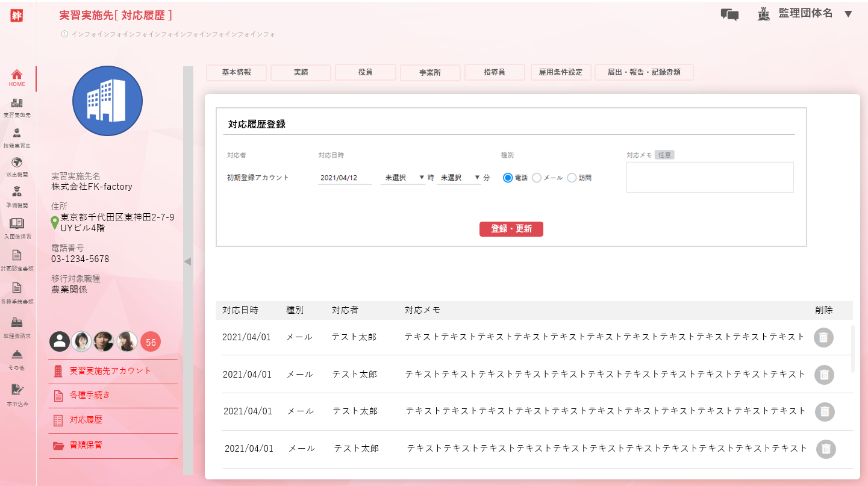Click the 登録・更新 button
The width and height of the screenshot is (868, 486).
click(511, 229)
